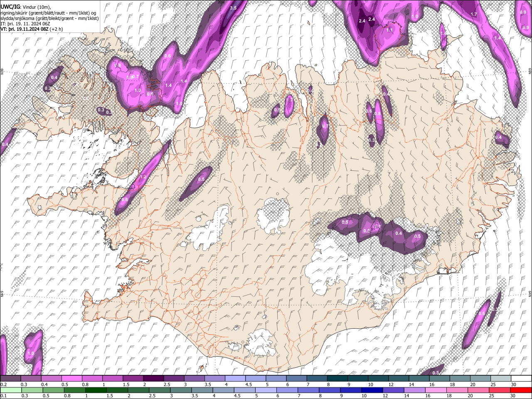Pick the darkest purple 2 swatch in upper scale
This screenshot has height=399, width=532.
153,379
